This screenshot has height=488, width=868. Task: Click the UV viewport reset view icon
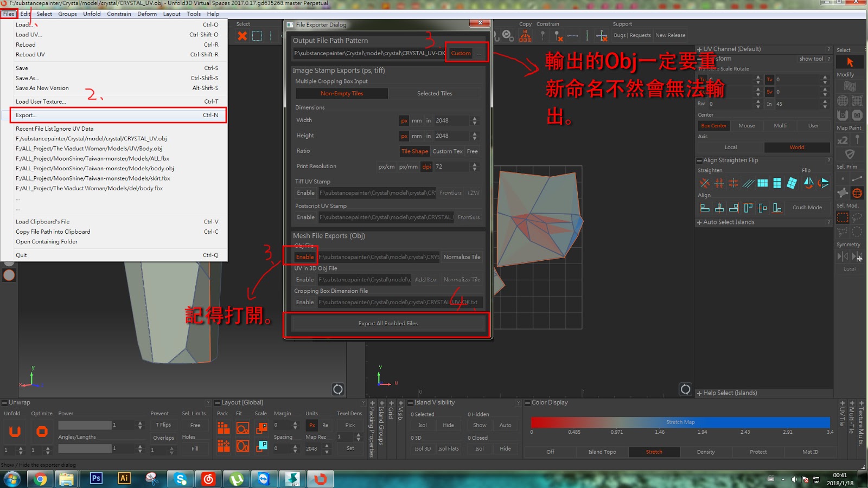click(686, 389)
